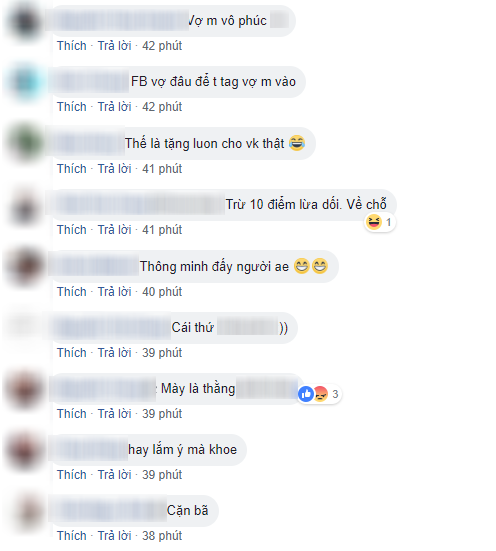The height and width of the screenshot is (551, 496).
Task: Reply to 'FB vợ đâu để t tag' comment
Action: click(114, 107)
